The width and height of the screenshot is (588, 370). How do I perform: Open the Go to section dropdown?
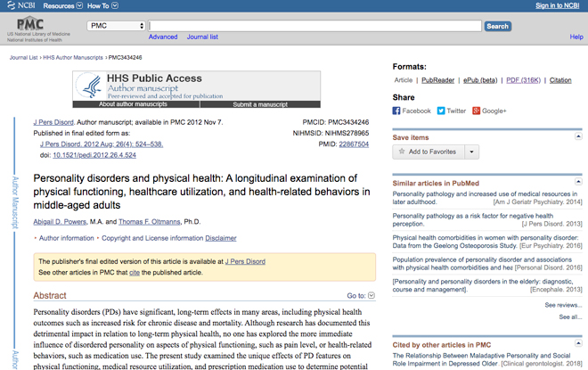pyautogui.click(x=361, y=296)
